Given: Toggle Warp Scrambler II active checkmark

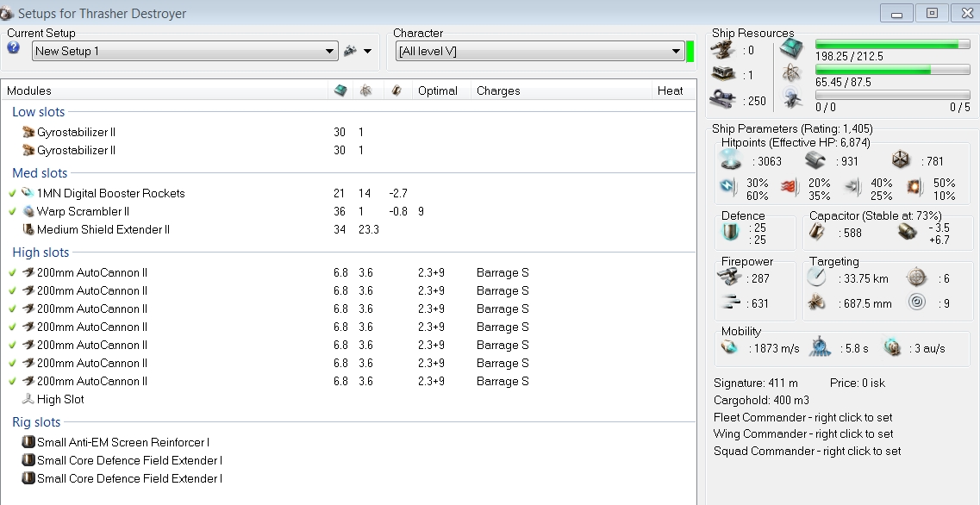Looking at the screenshot, I should (x=12, y=211).
